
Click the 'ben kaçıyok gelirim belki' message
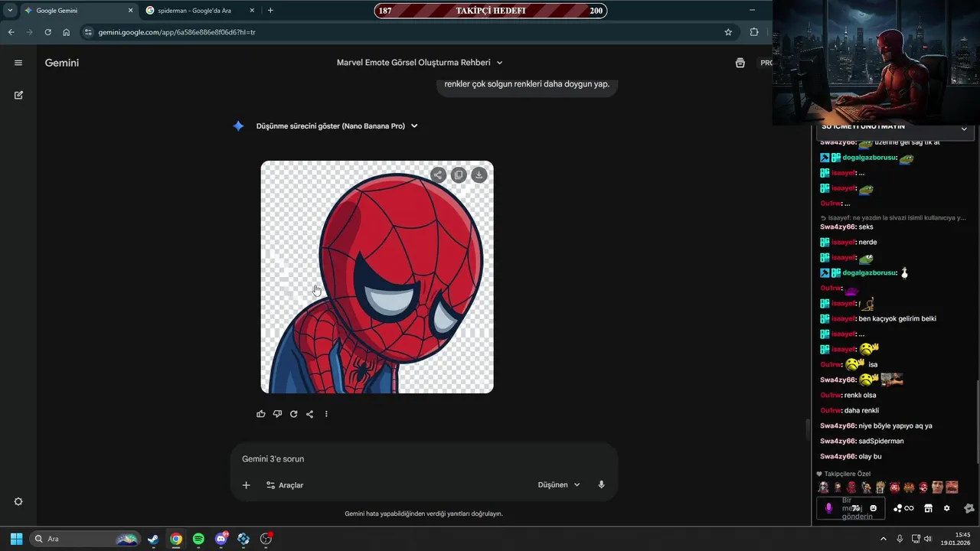coord(897,318)
